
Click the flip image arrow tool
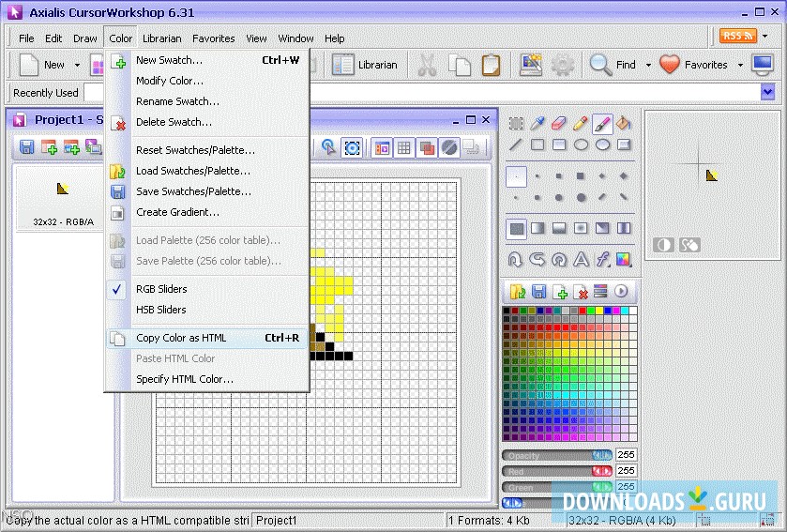(x=516, y=260)
